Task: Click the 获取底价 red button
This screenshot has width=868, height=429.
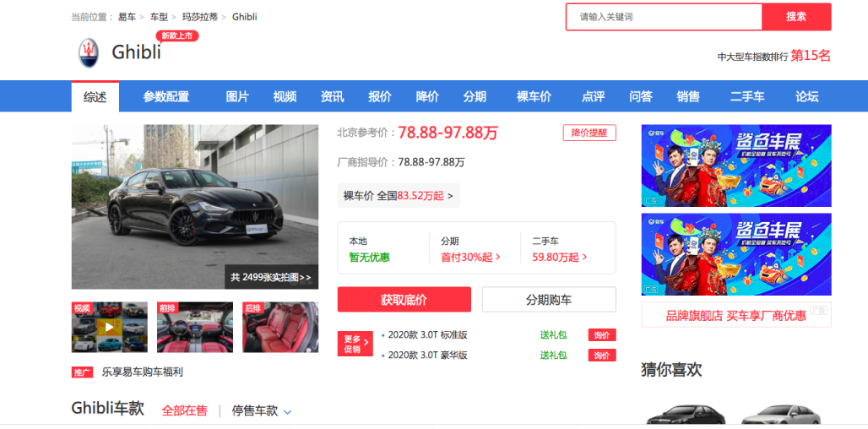Action: 404,300
